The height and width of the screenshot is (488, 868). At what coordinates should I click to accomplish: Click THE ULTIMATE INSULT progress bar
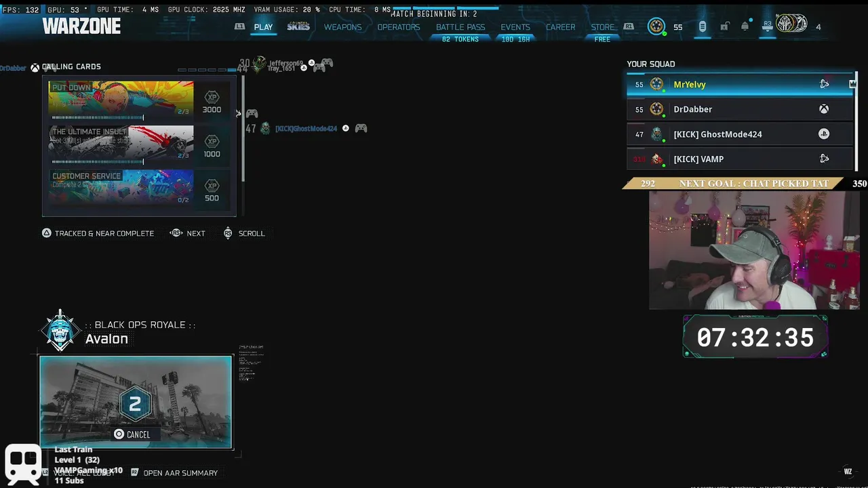(x=98, y=162)
